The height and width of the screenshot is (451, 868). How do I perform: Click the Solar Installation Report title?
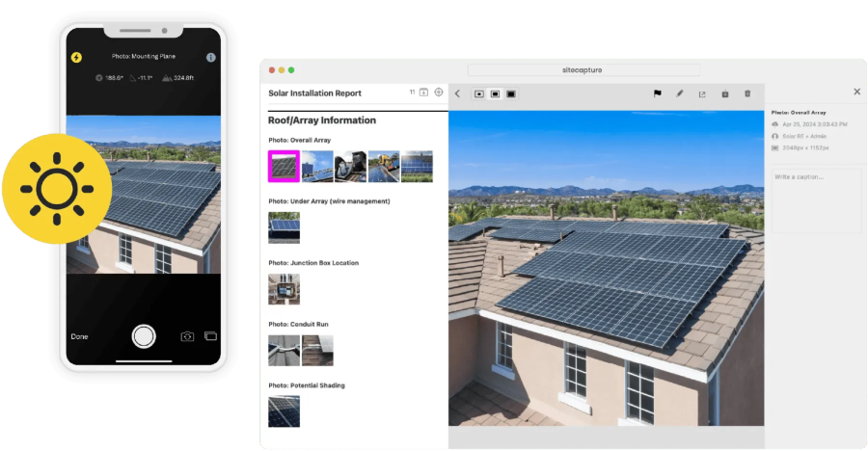(x=315, y=93)
